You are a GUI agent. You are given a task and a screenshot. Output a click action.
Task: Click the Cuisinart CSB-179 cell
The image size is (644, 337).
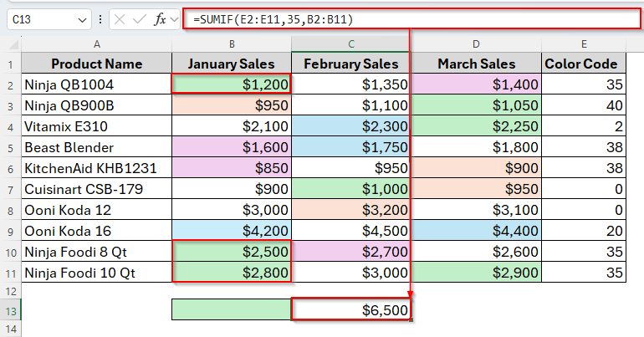pos(96,188)
